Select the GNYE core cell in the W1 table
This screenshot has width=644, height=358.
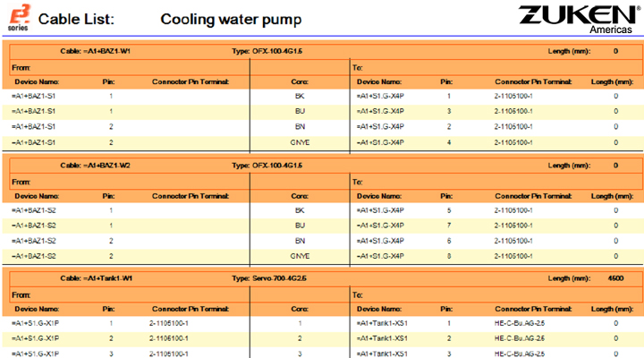coord(300,142)
